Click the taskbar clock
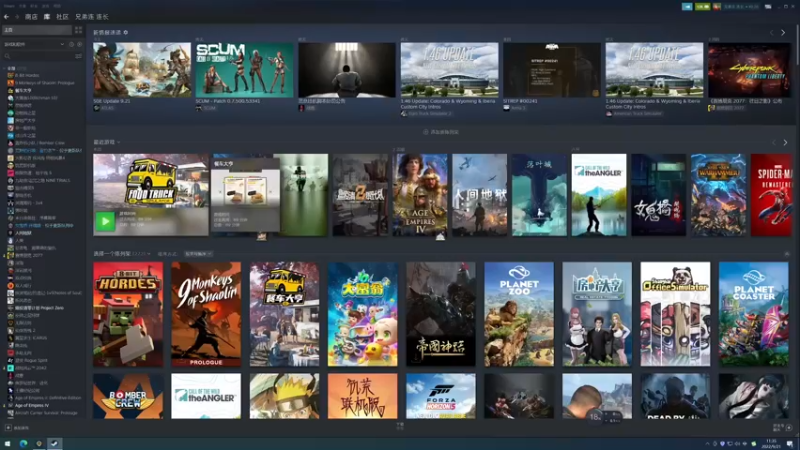The image size is (800, 450). (770, 444)
